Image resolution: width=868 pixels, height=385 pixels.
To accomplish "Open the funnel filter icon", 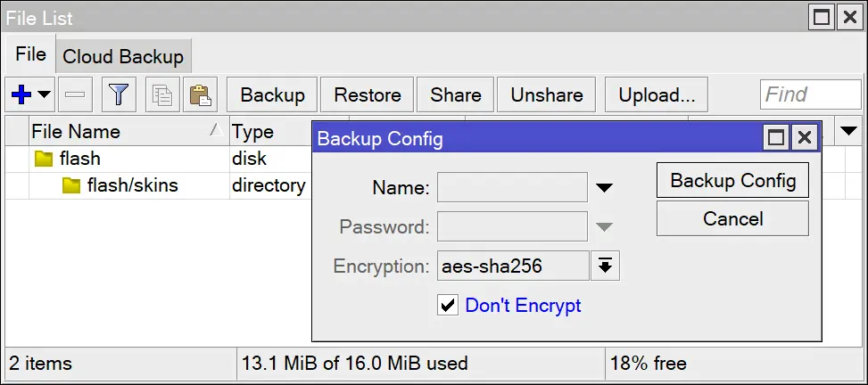I will 118,94.
